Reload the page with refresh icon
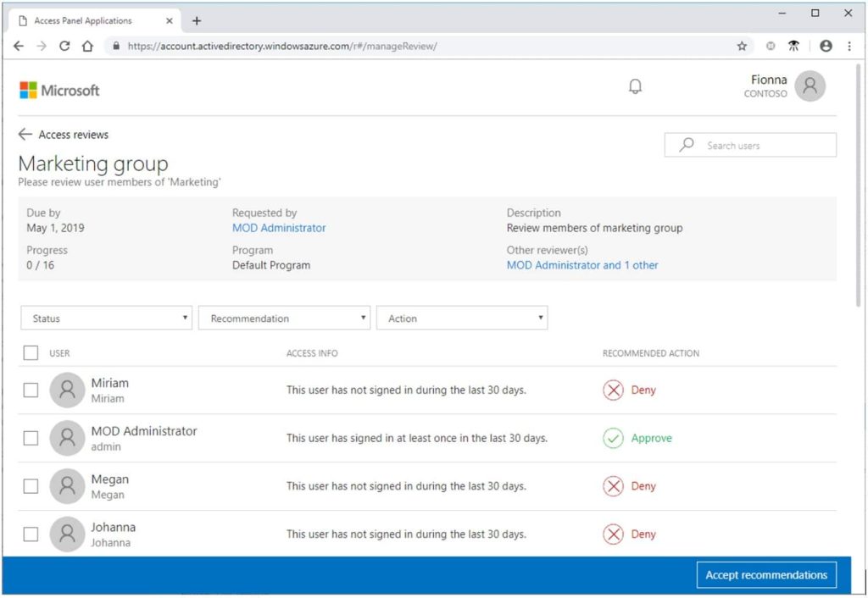 64,46
